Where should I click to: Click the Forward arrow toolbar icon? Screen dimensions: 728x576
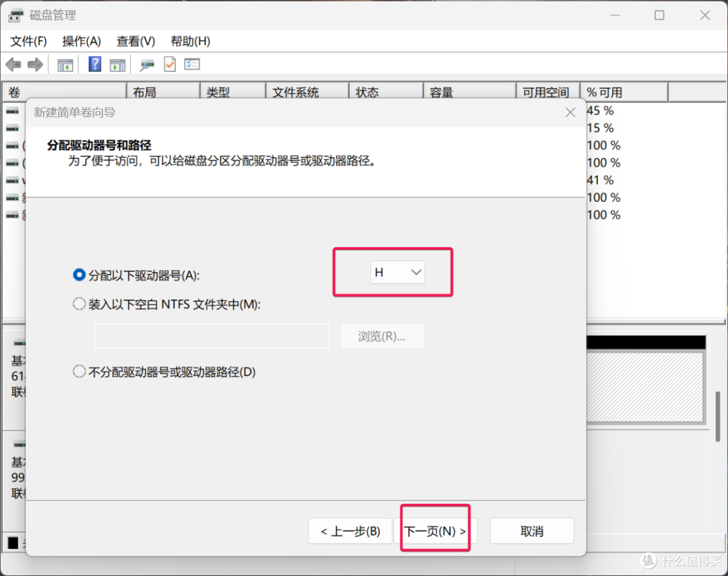tap(36, 65)
